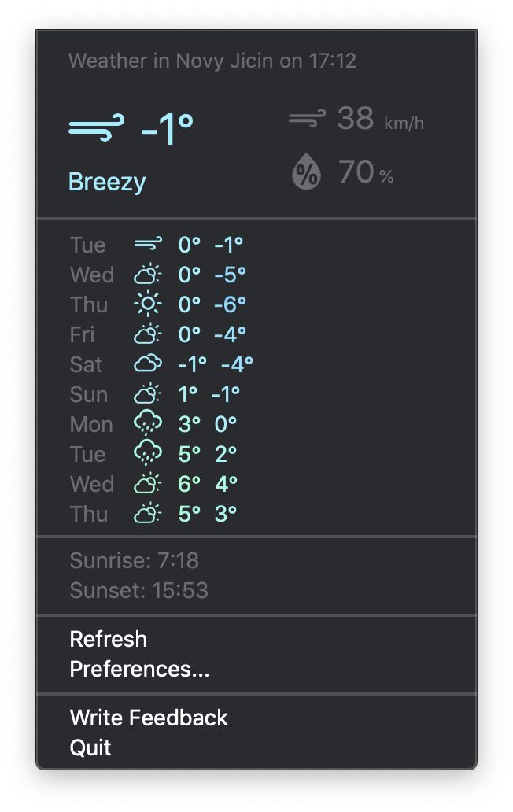The image size is (513, 812).
Task: Click the rain cloud icon for Mon
Action: point(147,425)
